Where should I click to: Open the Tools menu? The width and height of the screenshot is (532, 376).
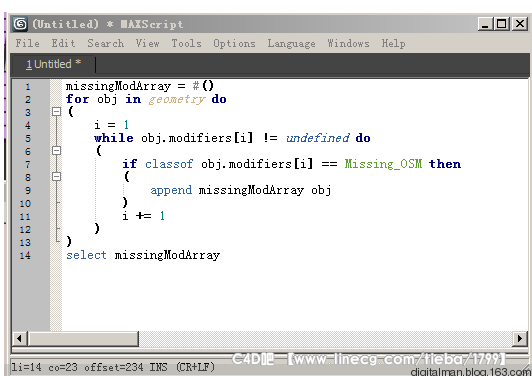pos(186,43)
